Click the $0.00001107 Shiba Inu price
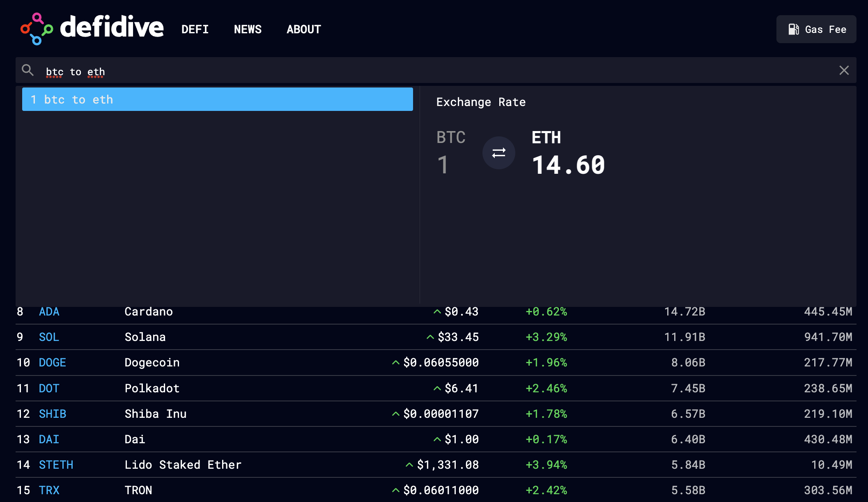 441,414
